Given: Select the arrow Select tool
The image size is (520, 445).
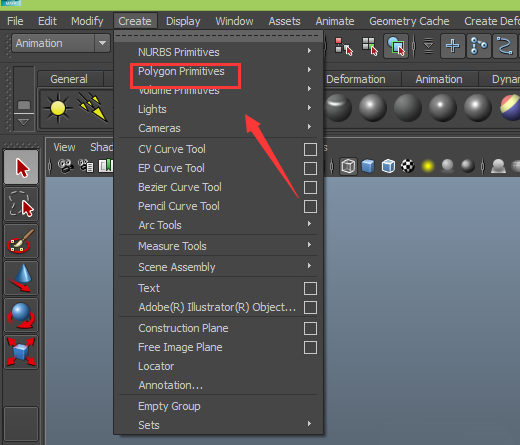Looking at the screenshot, I should pyautogui.click(x=21, y=167).
